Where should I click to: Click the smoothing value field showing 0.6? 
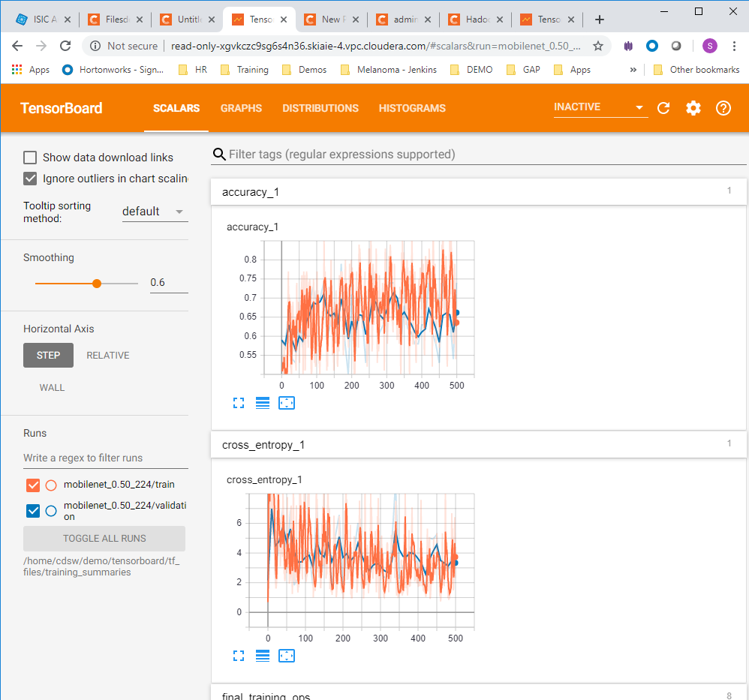(169, 283)
